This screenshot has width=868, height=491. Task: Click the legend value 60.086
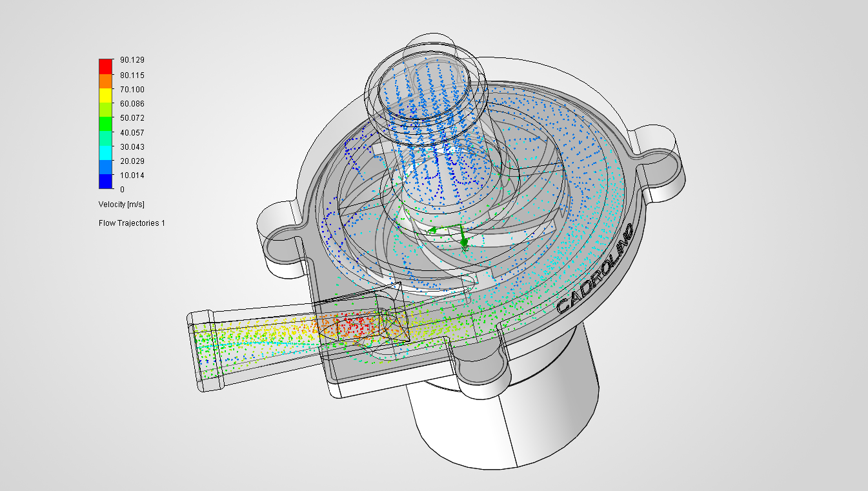point(132,103)
